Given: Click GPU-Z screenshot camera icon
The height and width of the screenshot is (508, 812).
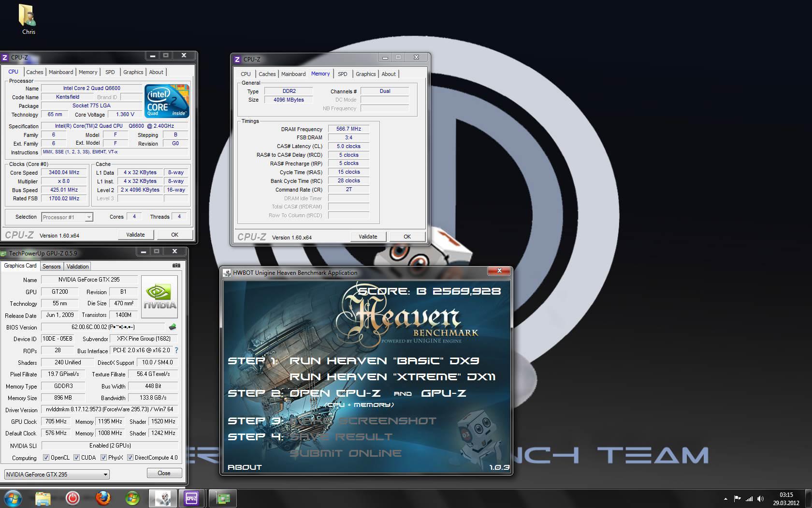Looking at the screenshot, I should point(176,266).
